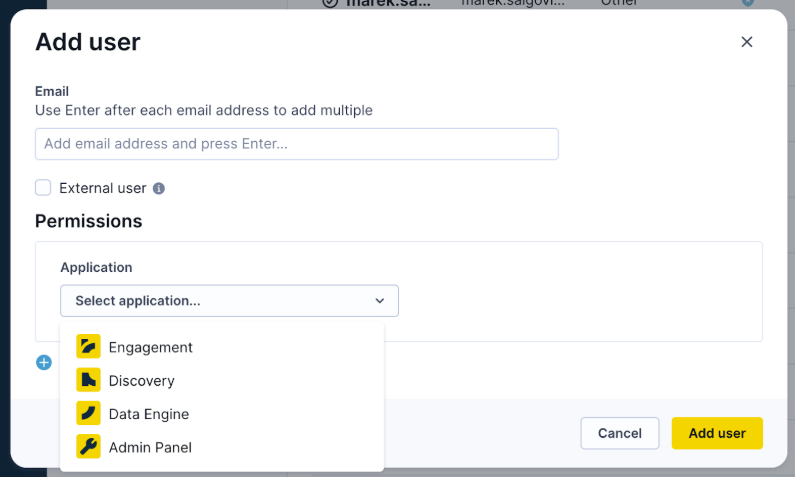Toggle via the External user label text
This screenshot has height=477, width=795.
coord(102,188)
